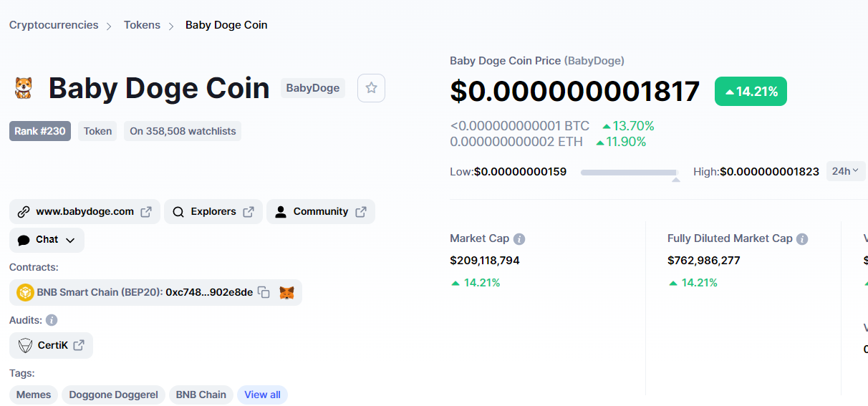
Task: Click the Audits info icon
Action: tap(52, 320)
